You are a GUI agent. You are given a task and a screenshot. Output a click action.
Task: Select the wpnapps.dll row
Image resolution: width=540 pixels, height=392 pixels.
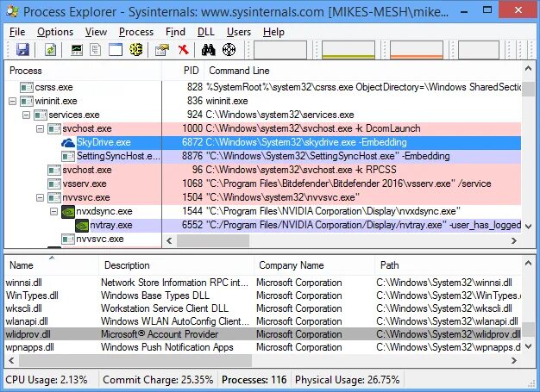pyautogui.click(x=263, y=347)
